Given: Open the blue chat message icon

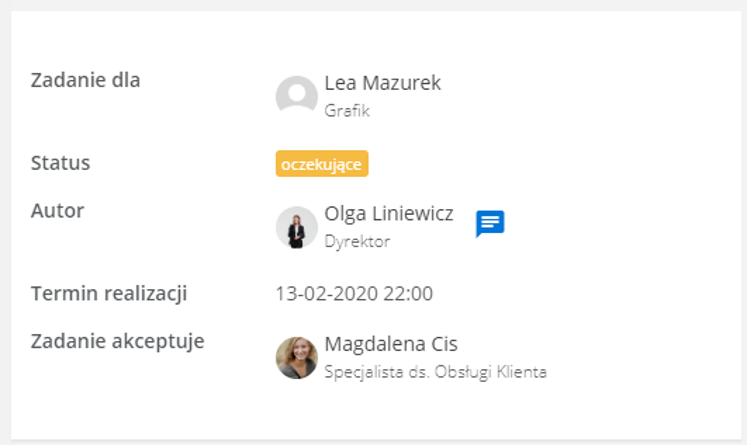Looking at the screenshot, I should point(490,223).
